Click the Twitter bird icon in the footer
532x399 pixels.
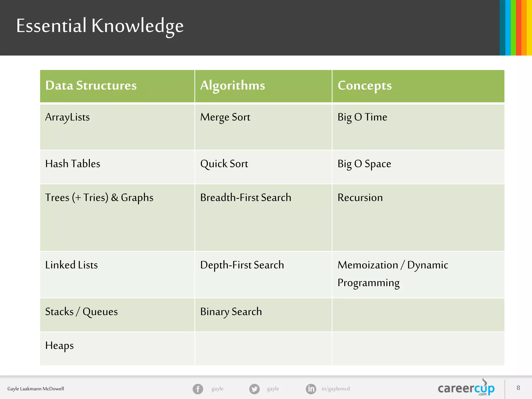point(254,389)
